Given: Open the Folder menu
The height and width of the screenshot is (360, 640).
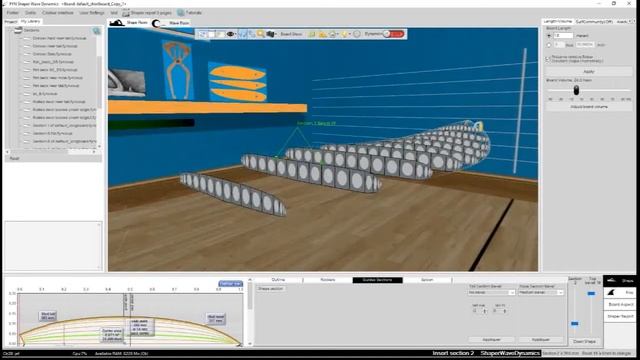Looking at the screenshot, I should (12, 13).
